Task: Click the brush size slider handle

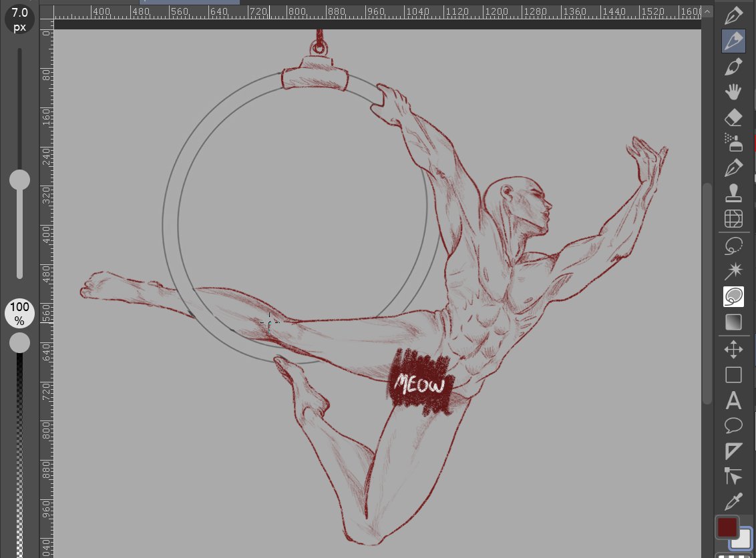Action: (19, 180)
